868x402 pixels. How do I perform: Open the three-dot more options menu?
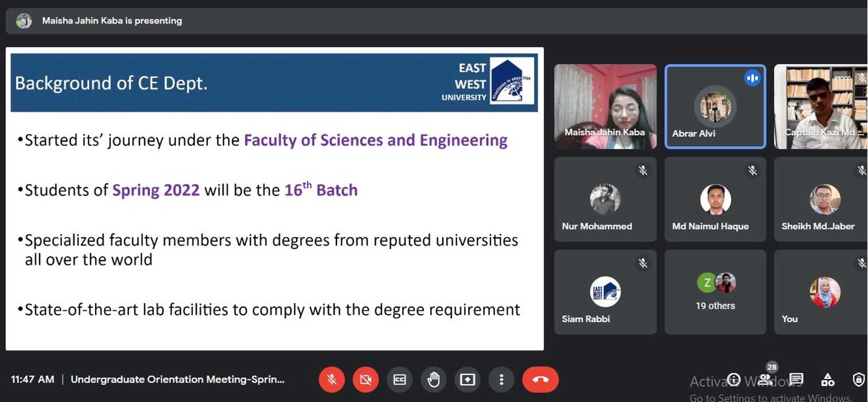point(501,380)
